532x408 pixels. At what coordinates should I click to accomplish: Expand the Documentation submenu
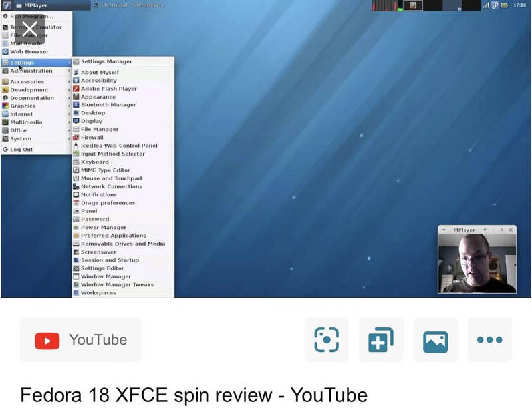(37, 98)
